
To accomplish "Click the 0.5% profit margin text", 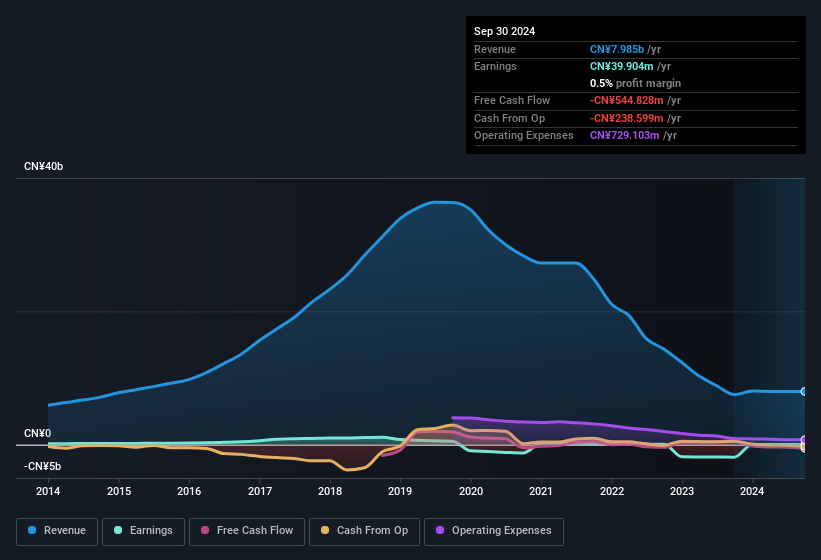I will pos(635,83).
